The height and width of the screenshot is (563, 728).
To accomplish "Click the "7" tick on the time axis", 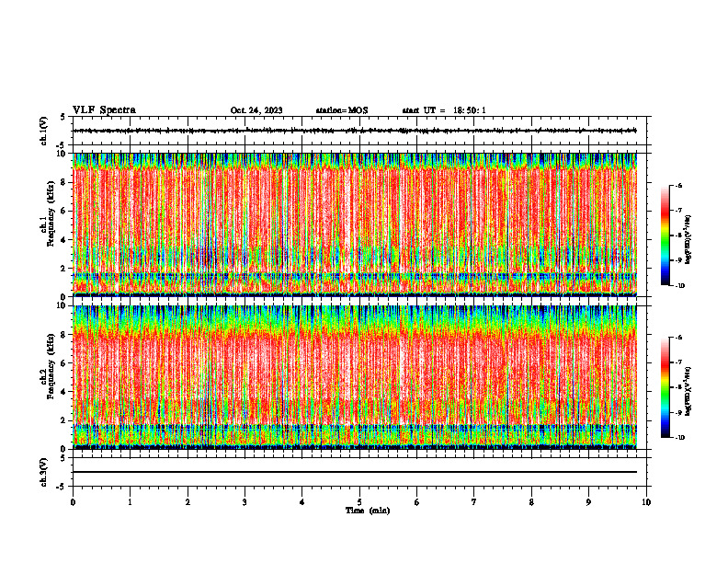I will 474,502.
